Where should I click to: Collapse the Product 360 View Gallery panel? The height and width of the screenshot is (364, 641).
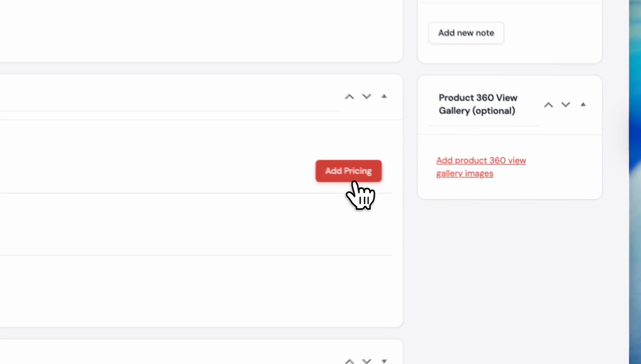click(x=583, y=104)
